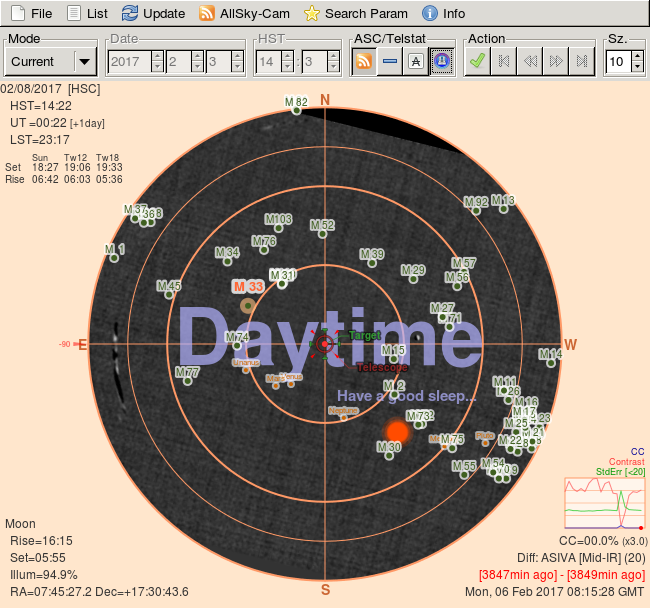Click the M 15 object marker
650x608 pixels.
click(x=393, y=359)
